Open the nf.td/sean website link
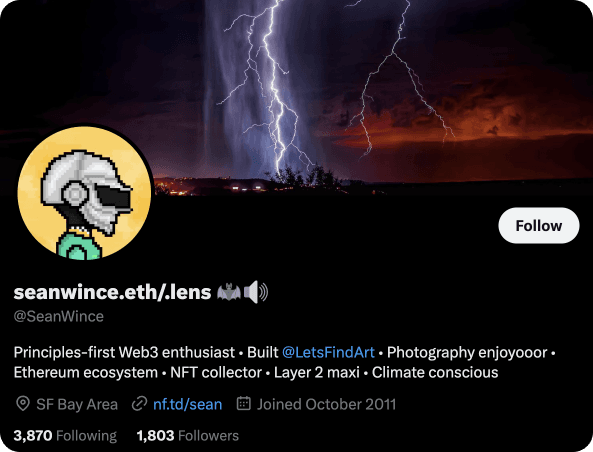This screenshot has width=593, height=452. coord(188,404)
